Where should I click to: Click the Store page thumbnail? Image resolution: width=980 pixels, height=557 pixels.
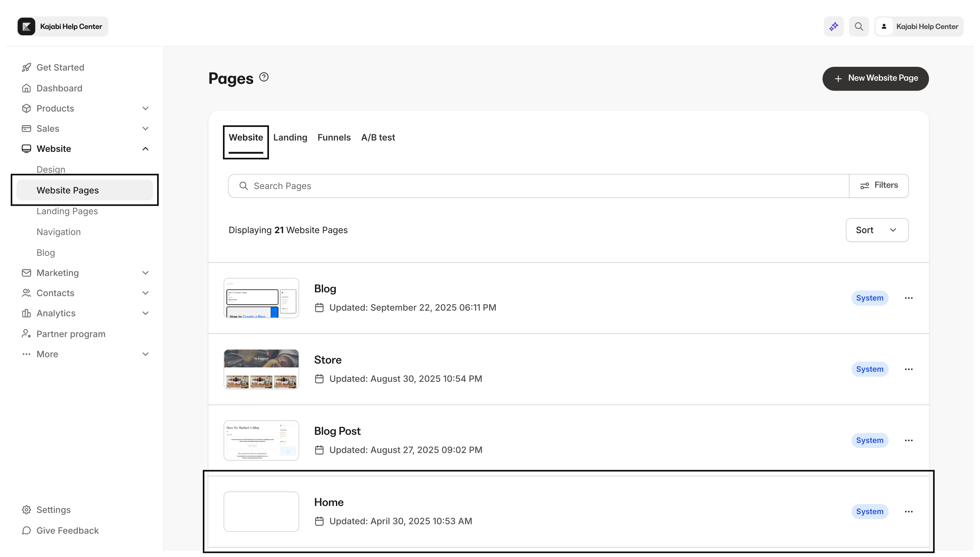pyautogui.click(x=261, y=369)
